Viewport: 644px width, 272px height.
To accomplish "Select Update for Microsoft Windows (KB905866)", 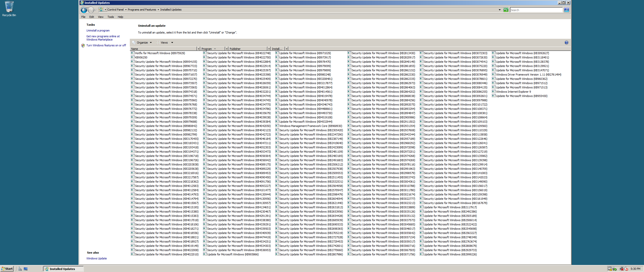I will [x=231, y=254].
